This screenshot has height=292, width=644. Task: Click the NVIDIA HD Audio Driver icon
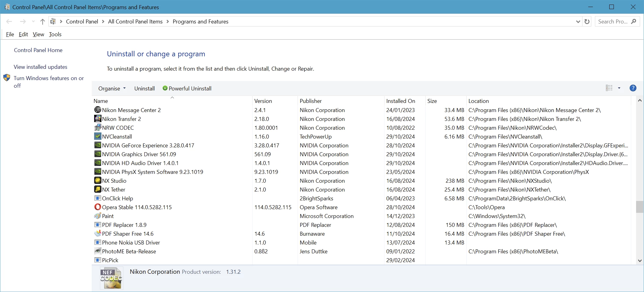coord(97,163)
